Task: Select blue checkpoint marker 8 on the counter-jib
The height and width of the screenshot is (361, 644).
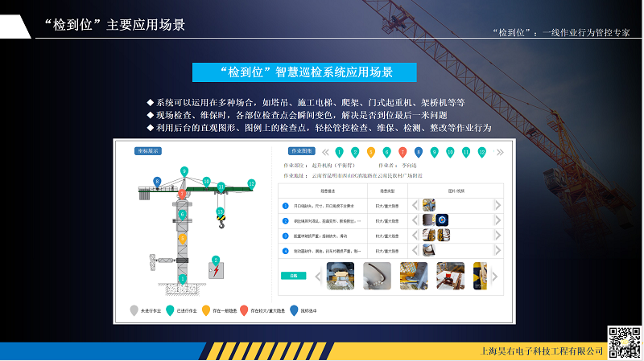Action: [156, 183]
